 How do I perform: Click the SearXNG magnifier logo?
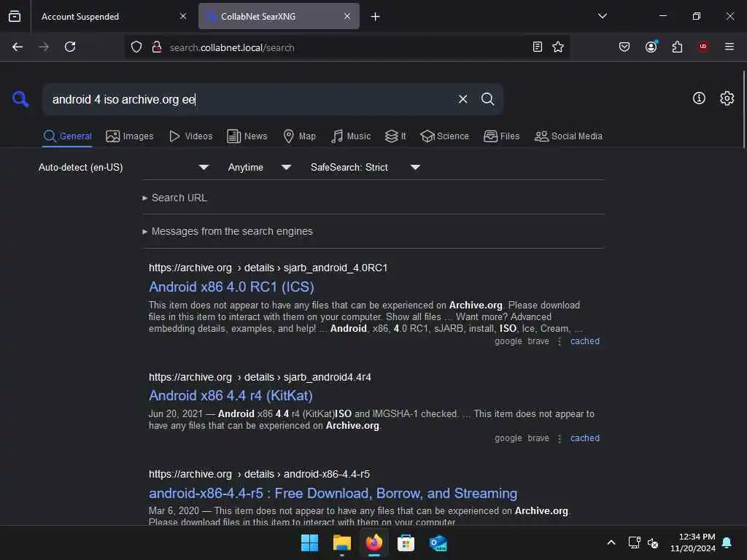(x=20, y=99)
